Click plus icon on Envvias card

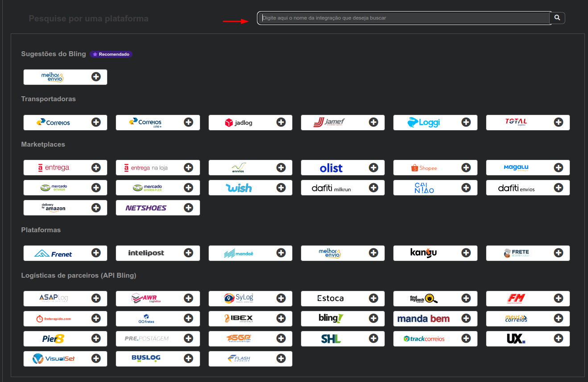[281, 168]
